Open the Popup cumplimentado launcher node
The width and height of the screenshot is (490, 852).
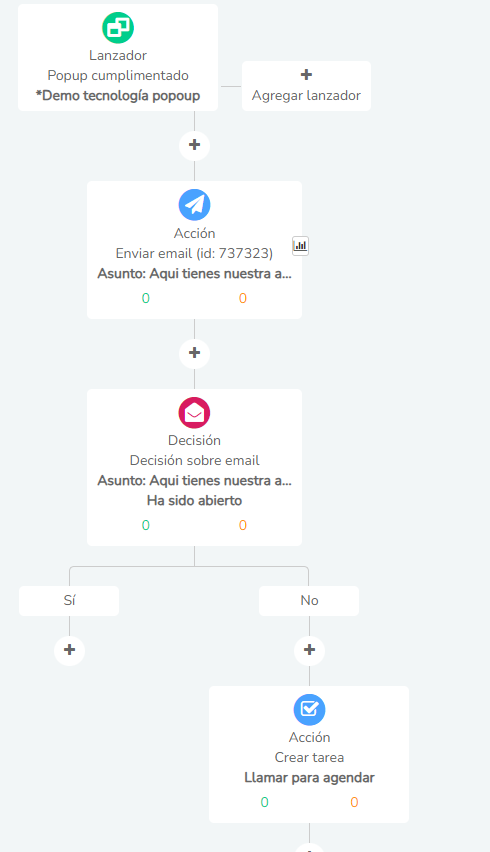(x=118, y=58)
